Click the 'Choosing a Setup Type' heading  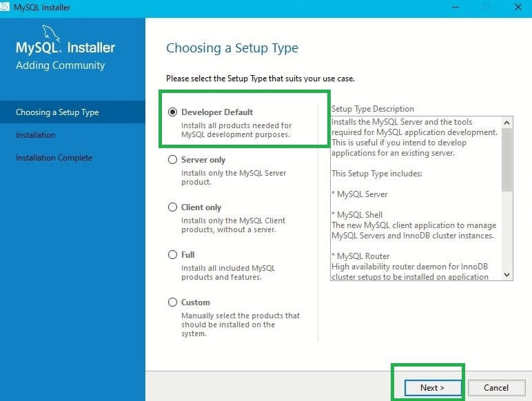click(232, 48)
